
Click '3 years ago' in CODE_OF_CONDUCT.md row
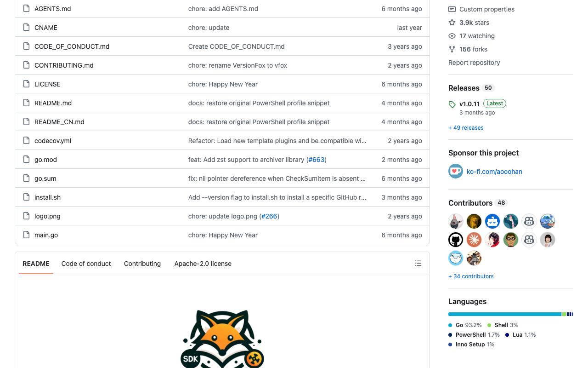click(405, 46)
